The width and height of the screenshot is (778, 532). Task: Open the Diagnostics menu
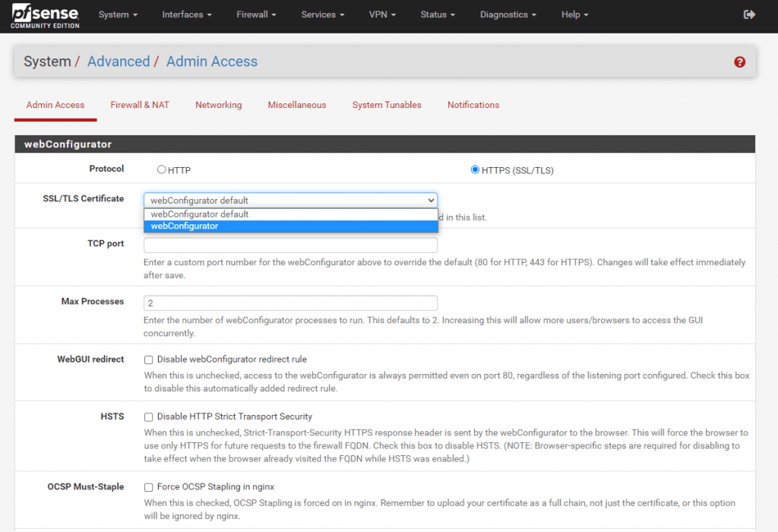click(x=508, y=15)
